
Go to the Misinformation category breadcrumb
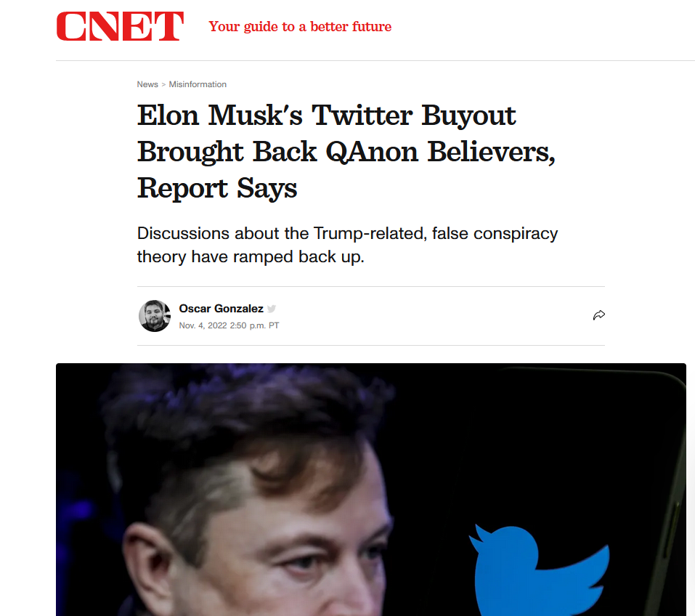click(x=198, y=84)
